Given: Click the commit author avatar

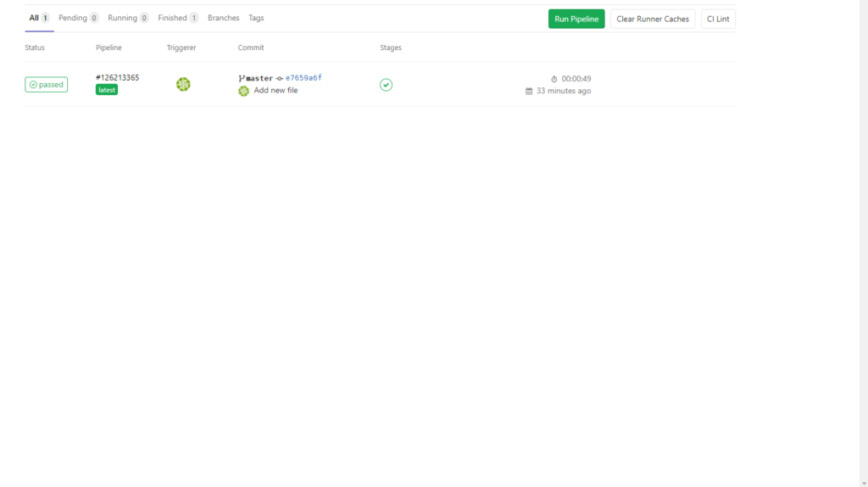Looking at the screenshot, I should coord(243,91).
